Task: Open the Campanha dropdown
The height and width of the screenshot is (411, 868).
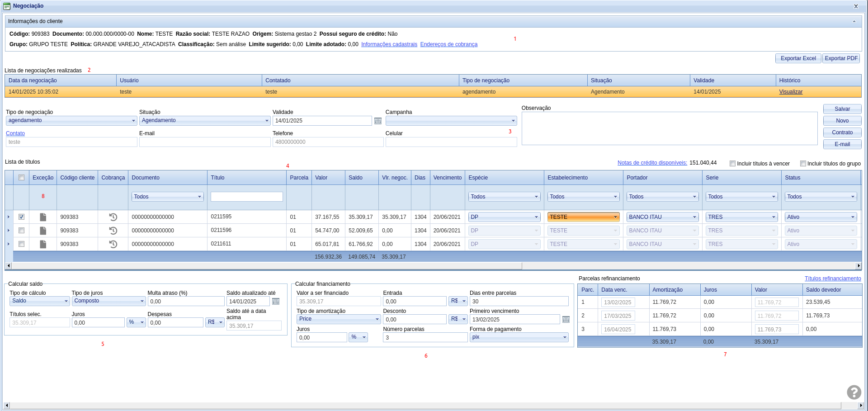Action: click(x=451, y=120)
